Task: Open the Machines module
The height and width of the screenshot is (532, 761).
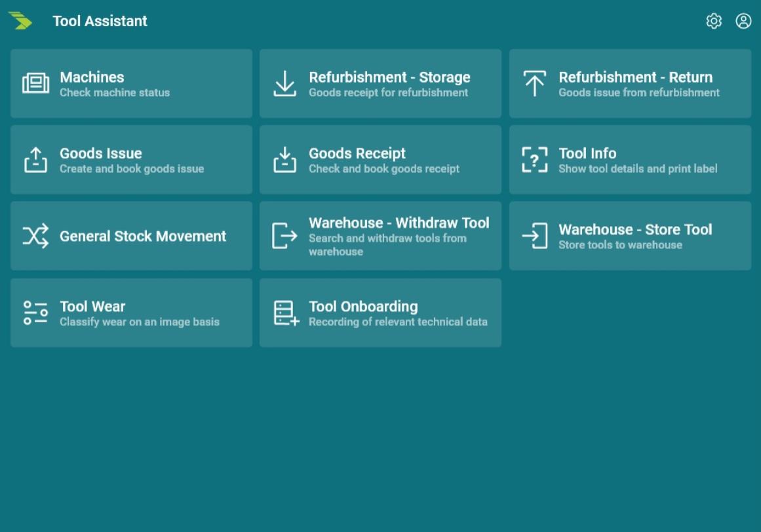Action: 131,83
